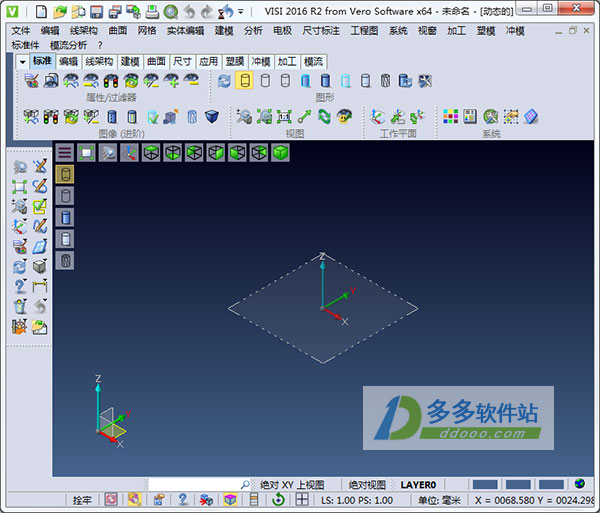Viewport: 600px width, 513px height.
Task: Click the rotate view green arrows icon
Action: 324,116
